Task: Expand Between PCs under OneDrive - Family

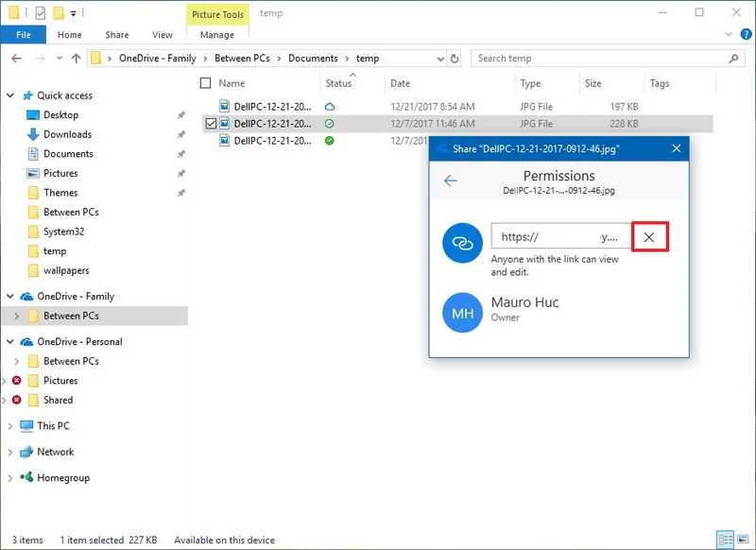Action: tap(17, 316)
